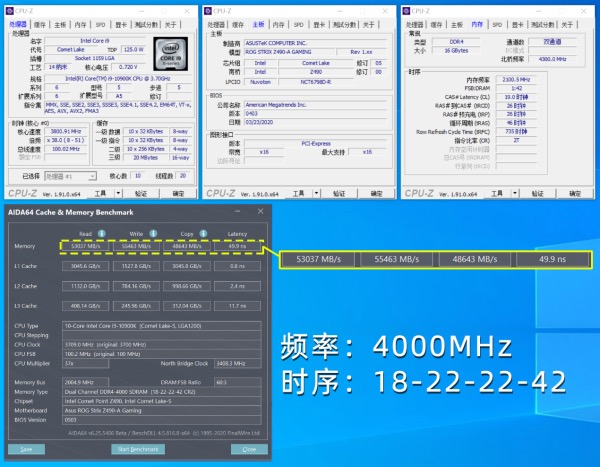Click 确定 button in processor CPU-Z window
Viewport: 600px width, 467px height.
click(x=178, y=193)
